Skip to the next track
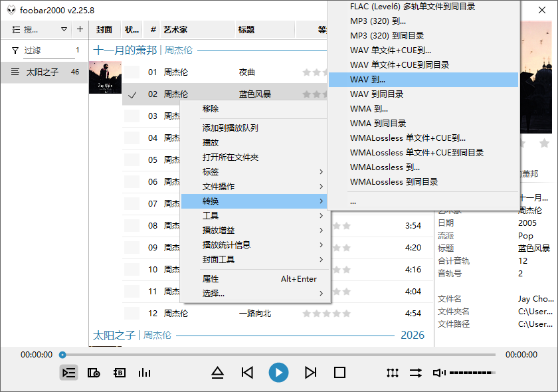Screen dimensions: 558x392 point(310,373)
